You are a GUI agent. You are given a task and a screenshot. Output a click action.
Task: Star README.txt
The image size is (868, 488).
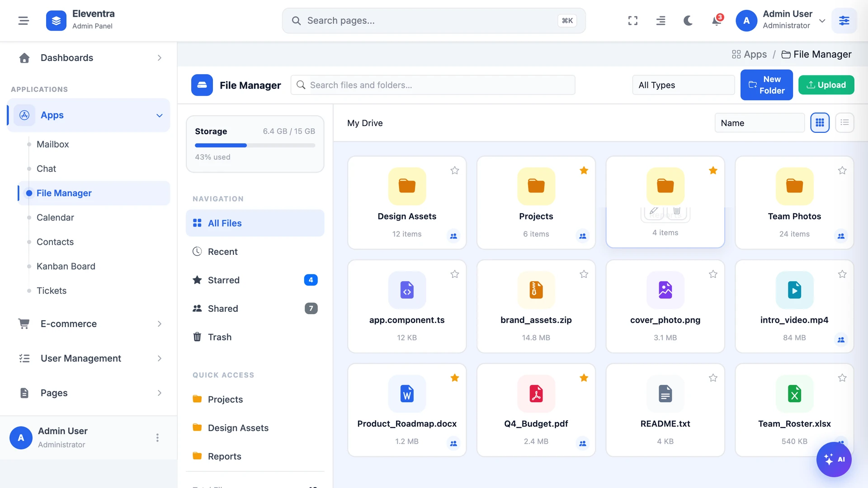pyautogui.click(x=713, y=378)
